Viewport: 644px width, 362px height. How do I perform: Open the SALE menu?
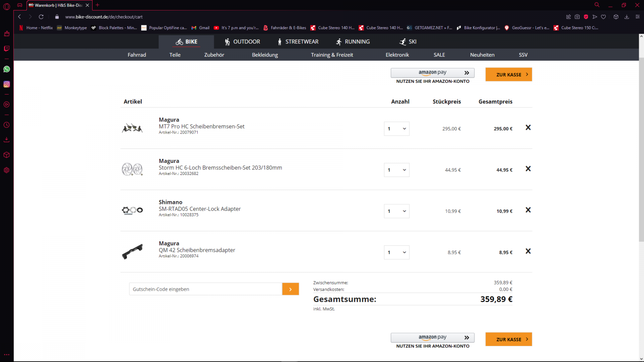click(440, 55)
